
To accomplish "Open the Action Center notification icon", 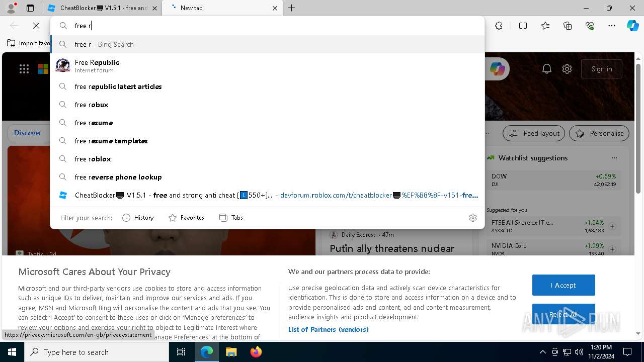I will (627, 352).
